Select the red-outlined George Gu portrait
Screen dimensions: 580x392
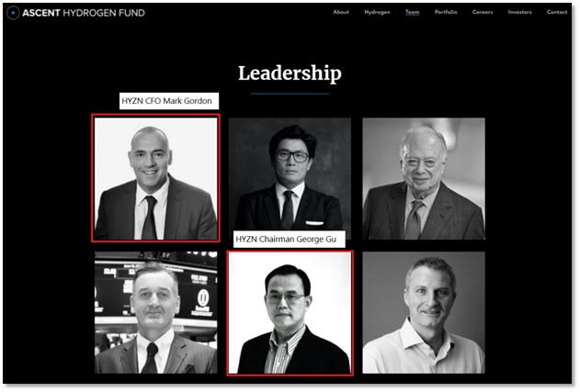(x=290, y=313)
